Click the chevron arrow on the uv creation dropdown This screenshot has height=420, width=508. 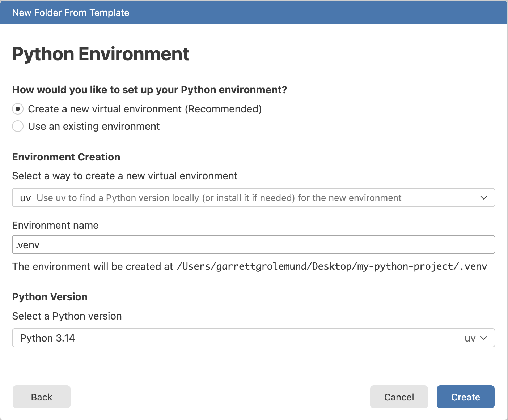coord(484,198)
